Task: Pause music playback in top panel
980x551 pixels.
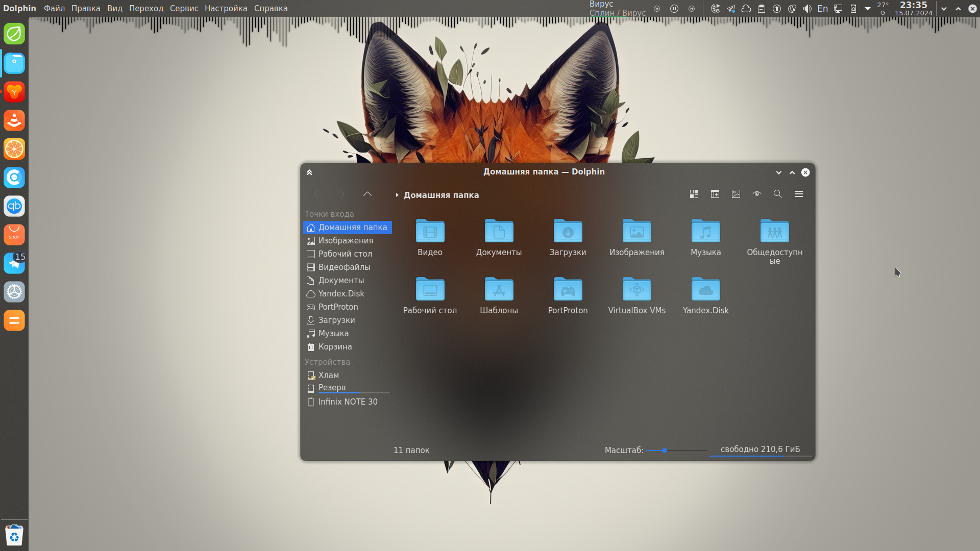Action: point(674,9)
